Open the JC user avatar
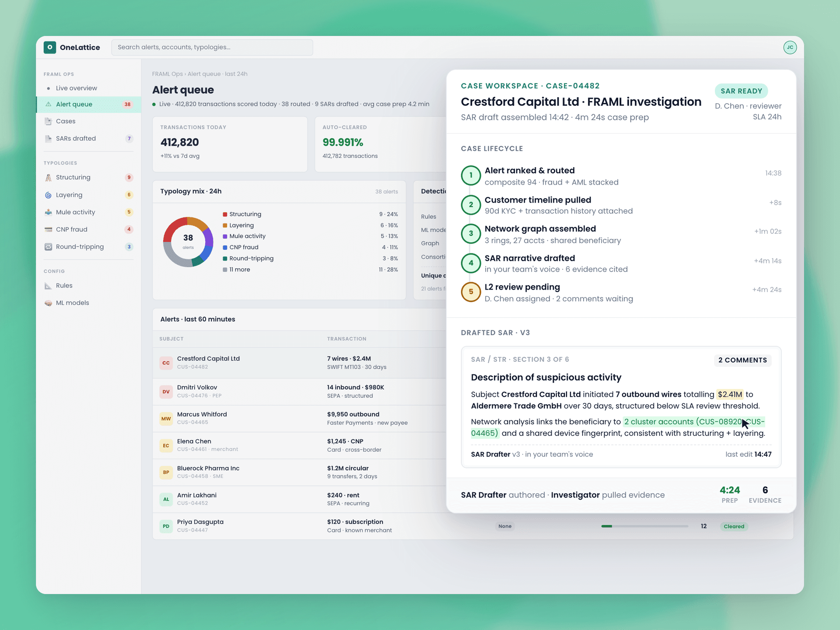 (790, 47)
